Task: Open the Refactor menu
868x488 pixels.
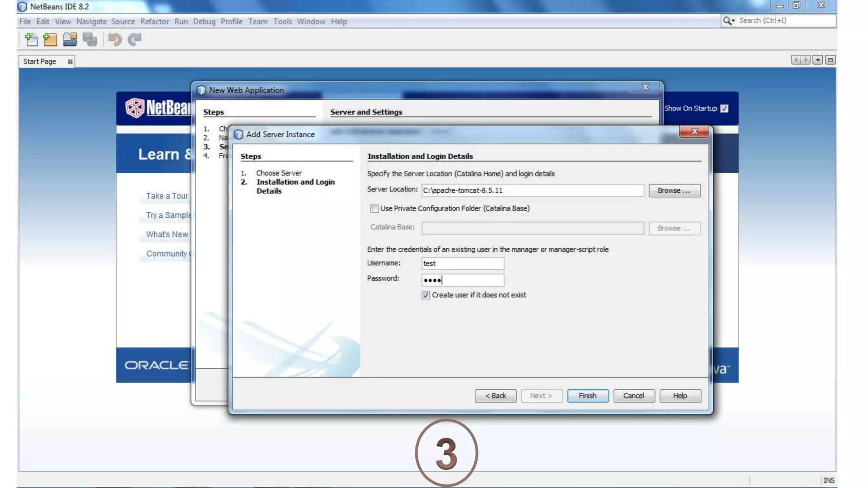Action: coord(154,22)
